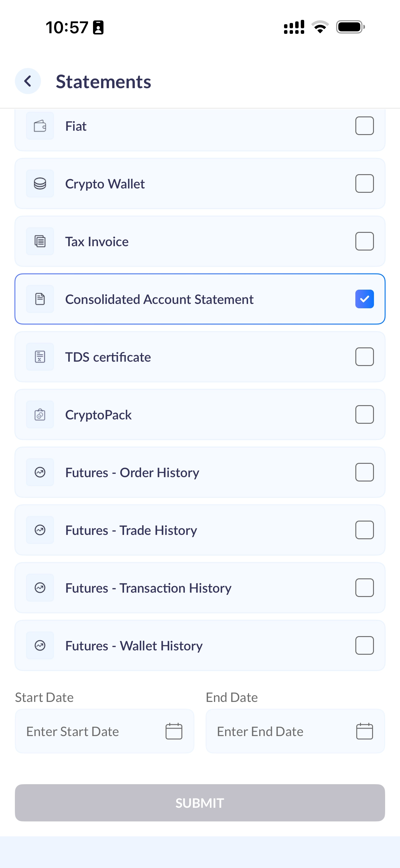Screen dimensions: 400x868
Task: Tap the CryptoPack bag icon
Action: [x=40, y=414]
